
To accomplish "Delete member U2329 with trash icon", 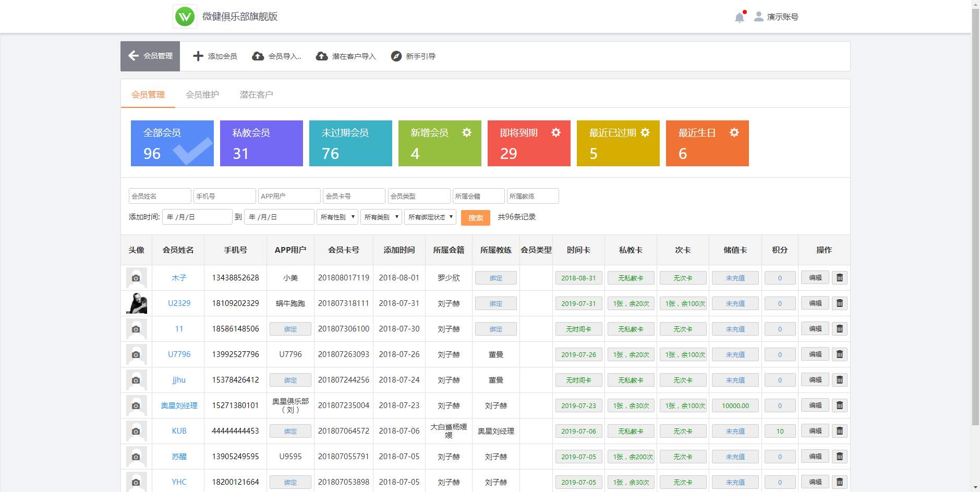I will point(840,303).
